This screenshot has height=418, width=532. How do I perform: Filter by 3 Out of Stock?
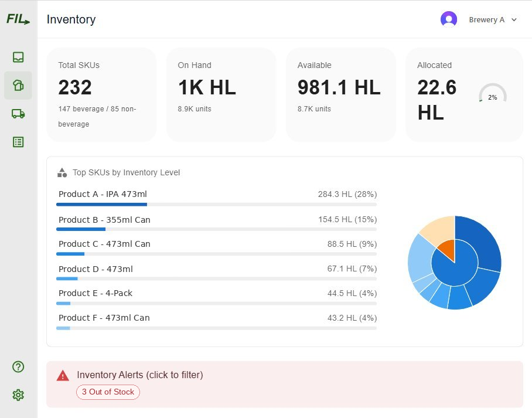(108, 392)
